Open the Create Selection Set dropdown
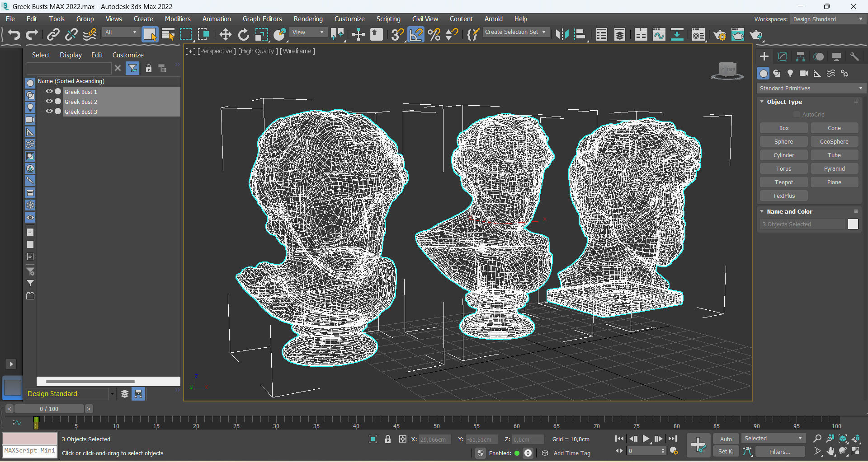The height and width of the screenshot is (462, 868). coord(516,32)
